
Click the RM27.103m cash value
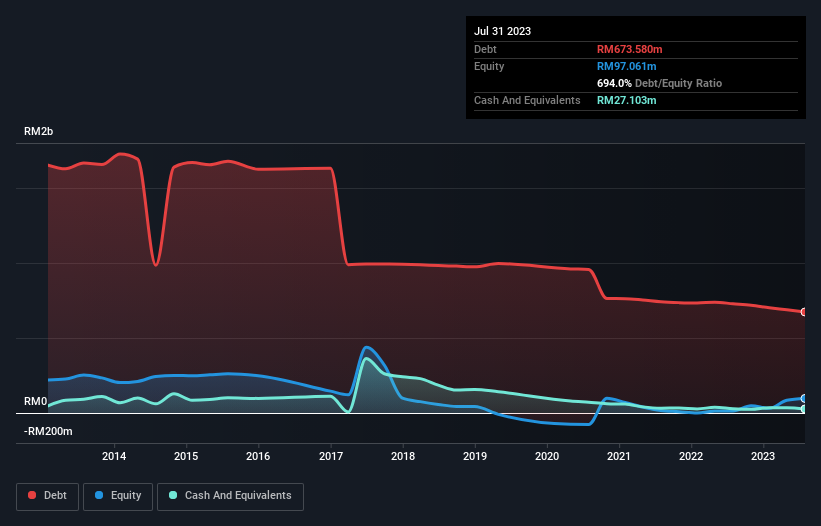[626, 100]
